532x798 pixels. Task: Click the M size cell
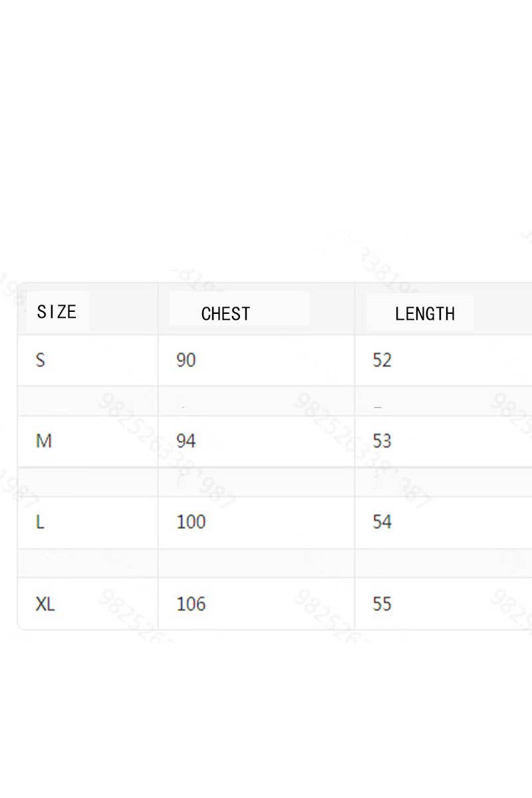[x=43, y=441]
